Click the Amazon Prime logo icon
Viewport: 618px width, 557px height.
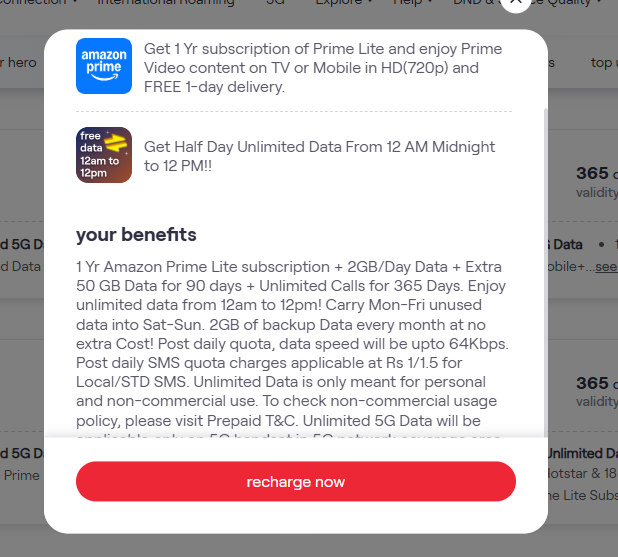pyautogui.click(x=104, y=66)
